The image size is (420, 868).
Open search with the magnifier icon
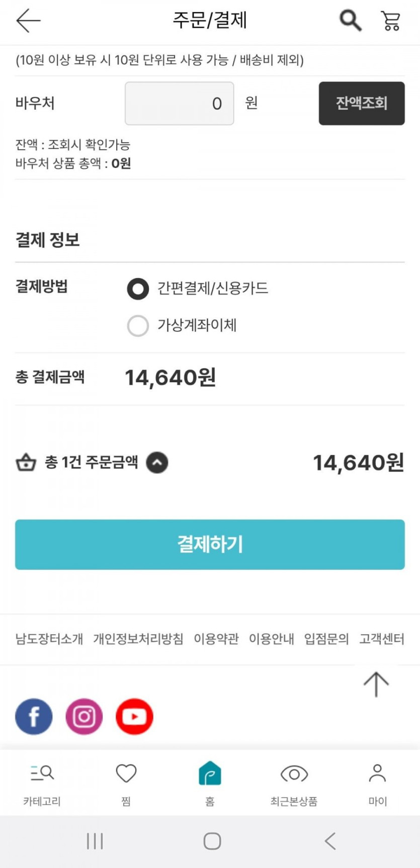click(351, 21)
